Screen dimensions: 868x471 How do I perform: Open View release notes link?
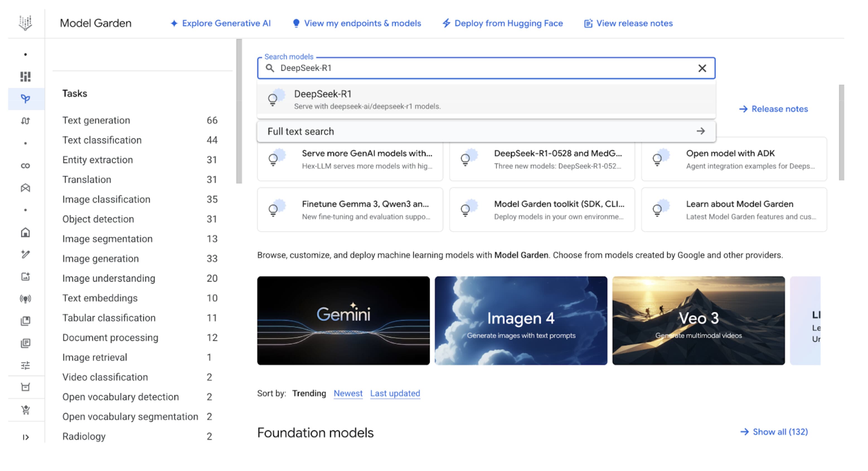628,23
